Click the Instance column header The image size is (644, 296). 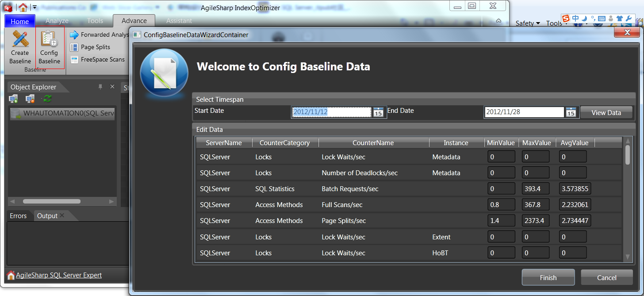[456, 143]
